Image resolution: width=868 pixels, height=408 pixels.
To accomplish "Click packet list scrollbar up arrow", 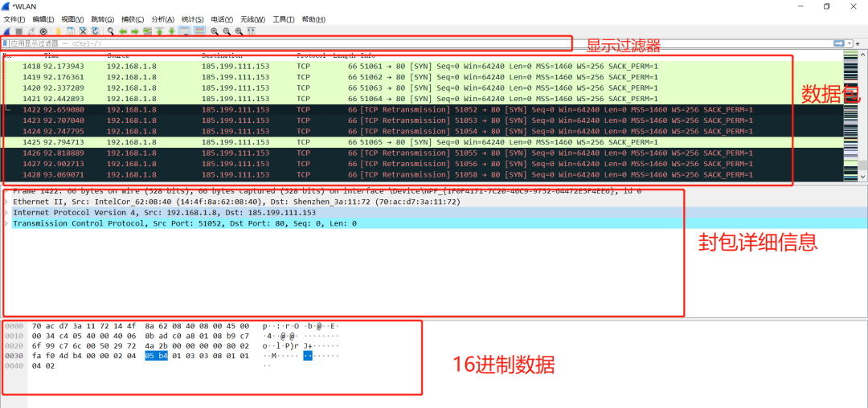I will [x=862, y=54].
